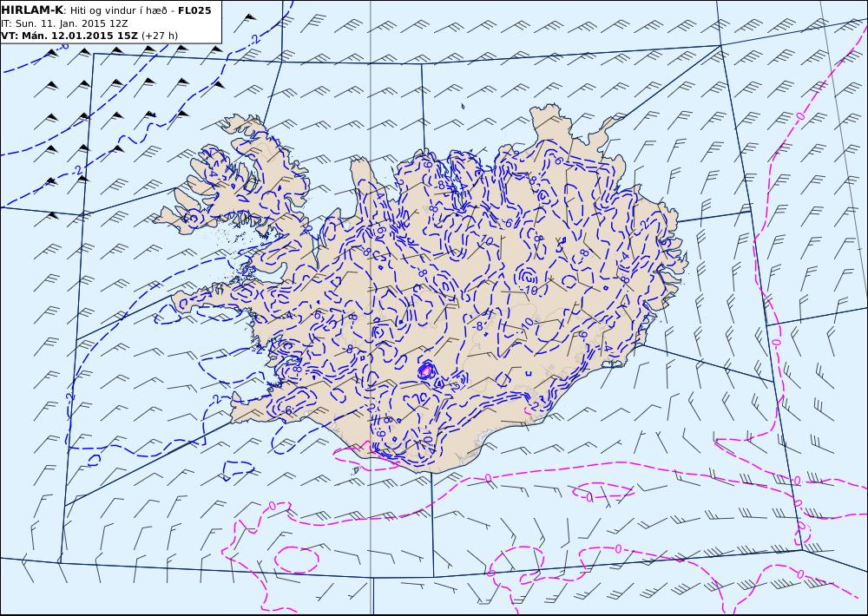The image size is (868, 616).
Task: Click the small concentric magenta-blue contour in south-central Iceland
Action: point(425,370)
